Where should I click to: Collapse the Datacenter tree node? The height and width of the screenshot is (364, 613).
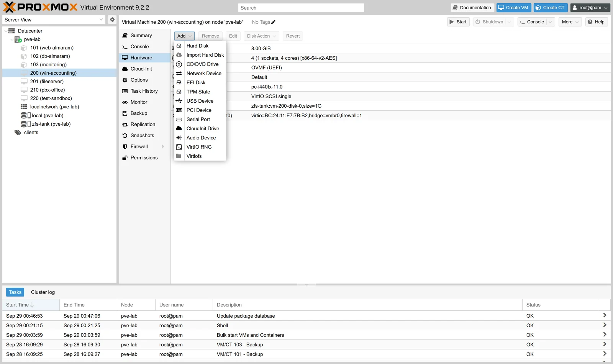tap(5, 31)
